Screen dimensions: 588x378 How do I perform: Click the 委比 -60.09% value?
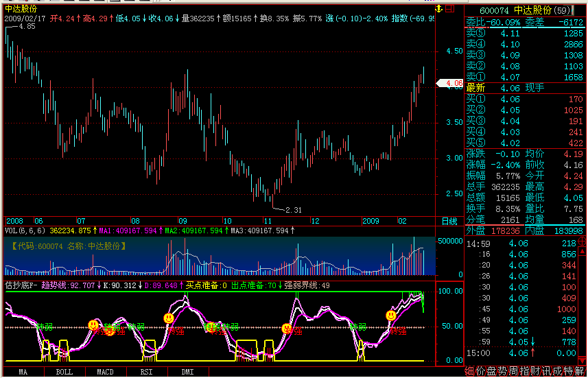[503, 23]
